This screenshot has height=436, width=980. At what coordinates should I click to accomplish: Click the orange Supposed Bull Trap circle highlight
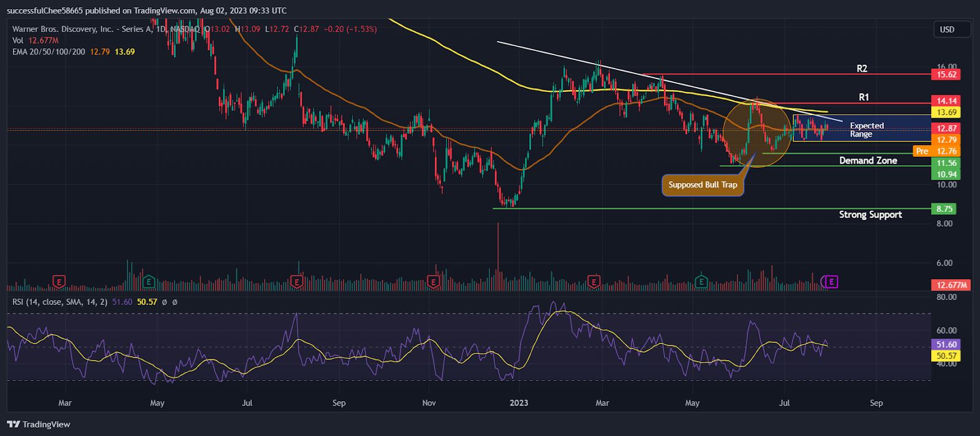click(757, 133)
